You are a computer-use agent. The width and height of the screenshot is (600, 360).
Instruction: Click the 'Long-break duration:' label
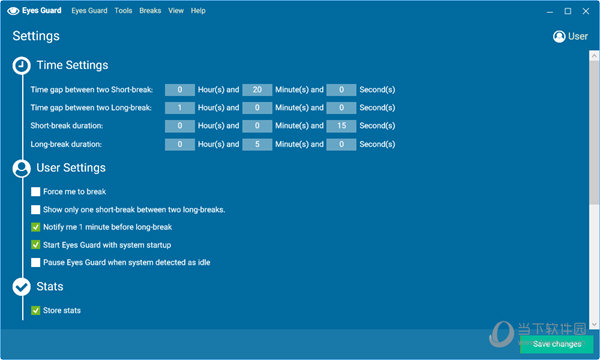(x=66, y=144)
